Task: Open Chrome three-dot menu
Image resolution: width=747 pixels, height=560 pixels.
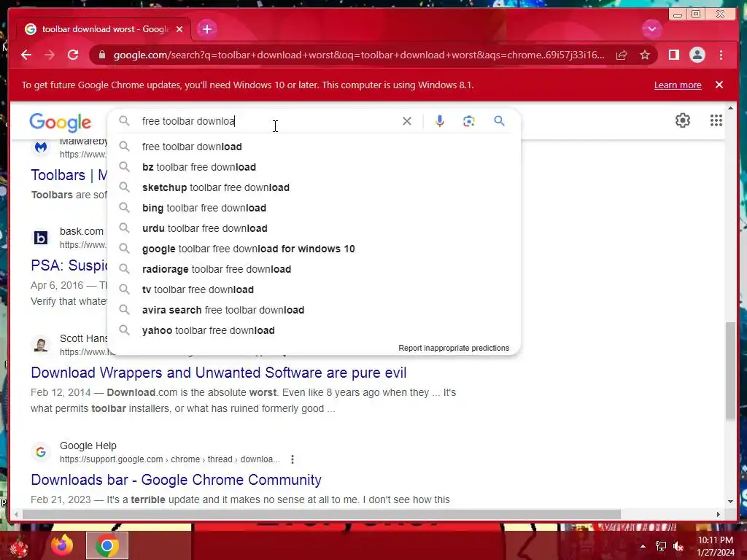Action: [721, 55]
